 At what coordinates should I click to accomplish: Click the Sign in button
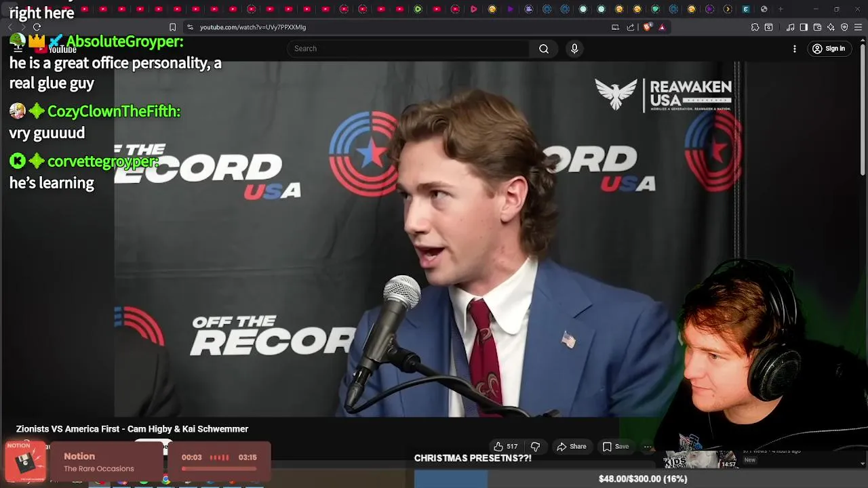(829, 49)
